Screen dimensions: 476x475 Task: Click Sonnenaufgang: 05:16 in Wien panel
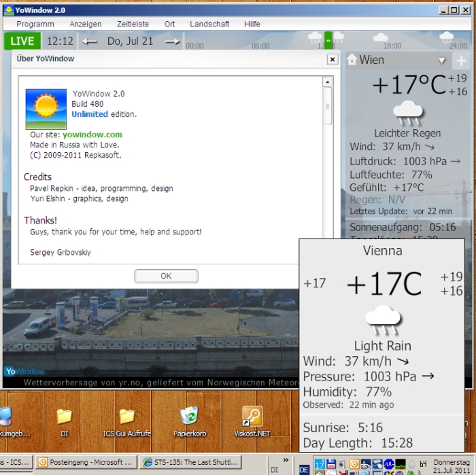[x=403, y=227]
